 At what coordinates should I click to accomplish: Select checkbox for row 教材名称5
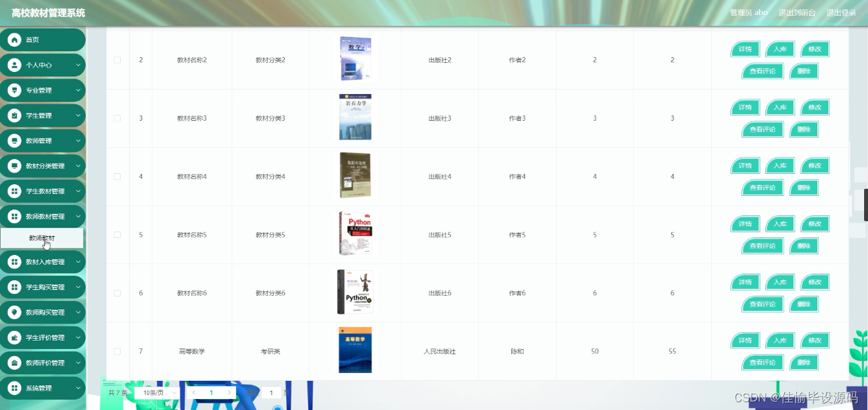[117, 235]
